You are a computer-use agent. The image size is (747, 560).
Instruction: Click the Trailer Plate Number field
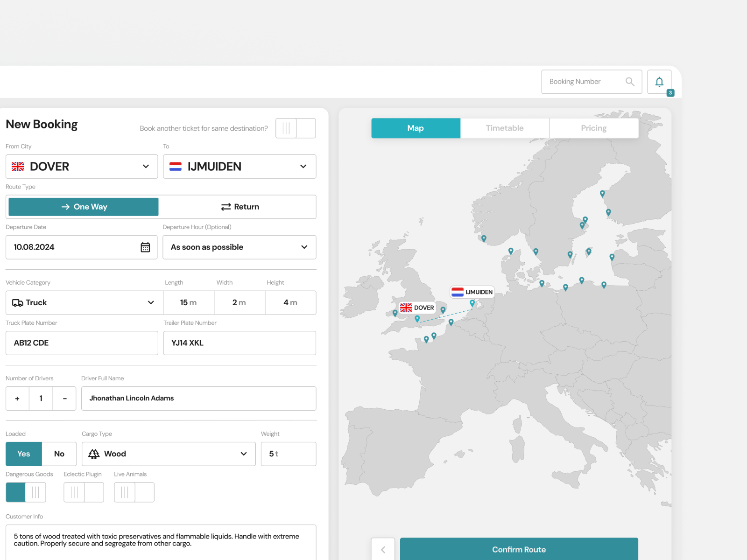click(x=240, y=343)
